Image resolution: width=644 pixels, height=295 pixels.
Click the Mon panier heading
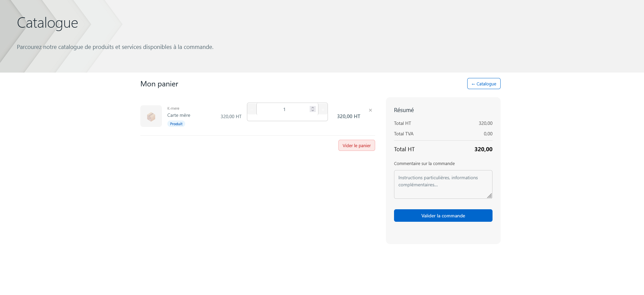(x=159, y=84)
